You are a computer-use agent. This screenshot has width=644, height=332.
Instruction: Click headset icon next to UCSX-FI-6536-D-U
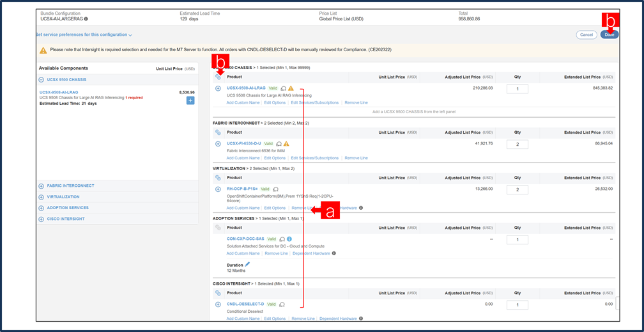[x=279, y=143]
